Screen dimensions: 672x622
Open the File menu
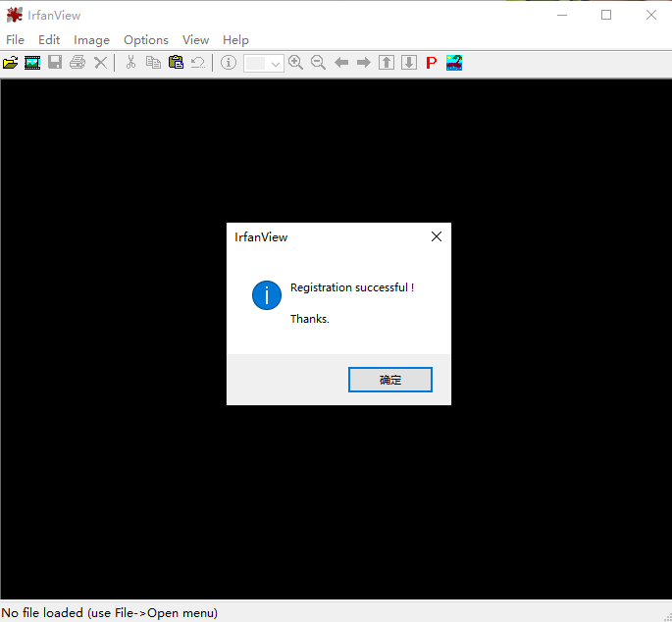click(x=15, y=40)
